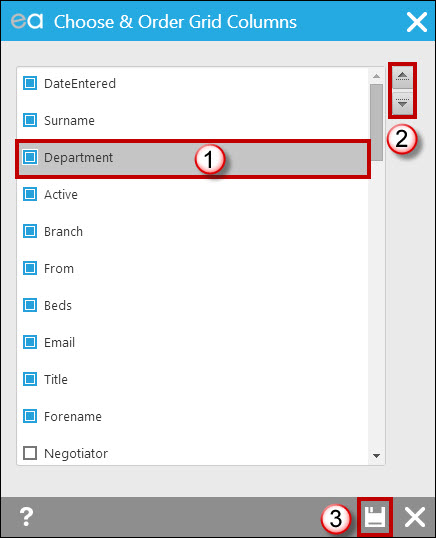The image size is (436, 538).
Task: Enable the Negotiator column checkbox
Action: pos(30,453)
